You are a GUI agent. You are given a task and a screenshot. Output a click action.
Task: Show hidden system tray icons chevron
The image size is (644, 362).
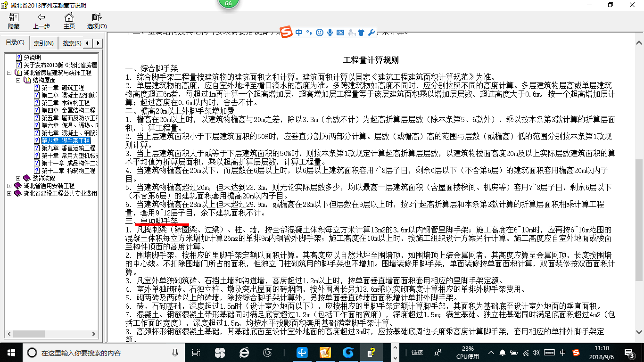pyautogui.click(x=491, y=352)
